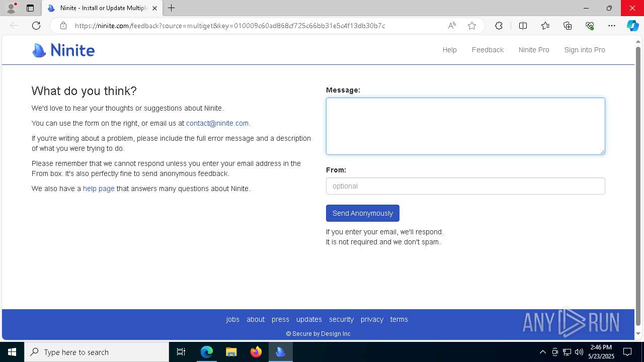Open browser Extensions menu
The image size is (644, 362).
[x=499, y=26]
